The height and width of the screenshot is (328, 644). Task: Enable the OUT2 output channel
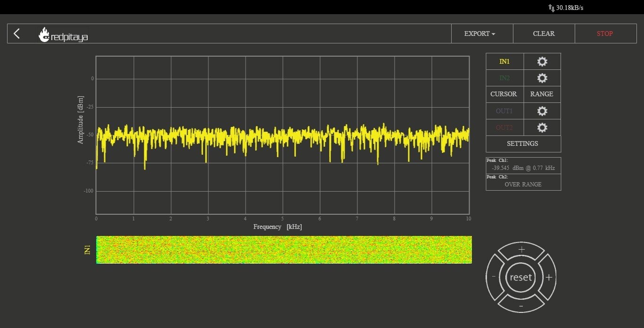point(504,127)
